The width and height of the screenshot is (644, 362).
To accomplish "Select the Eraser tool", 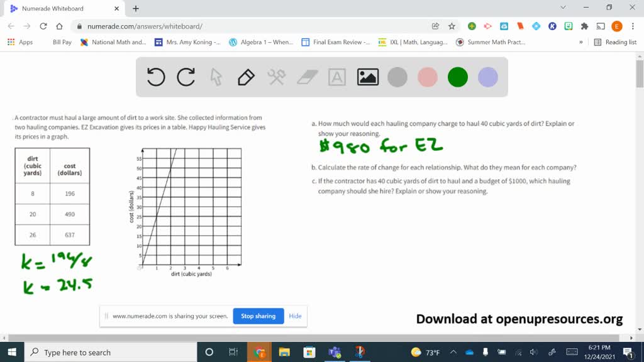I will tap(306, 77).
